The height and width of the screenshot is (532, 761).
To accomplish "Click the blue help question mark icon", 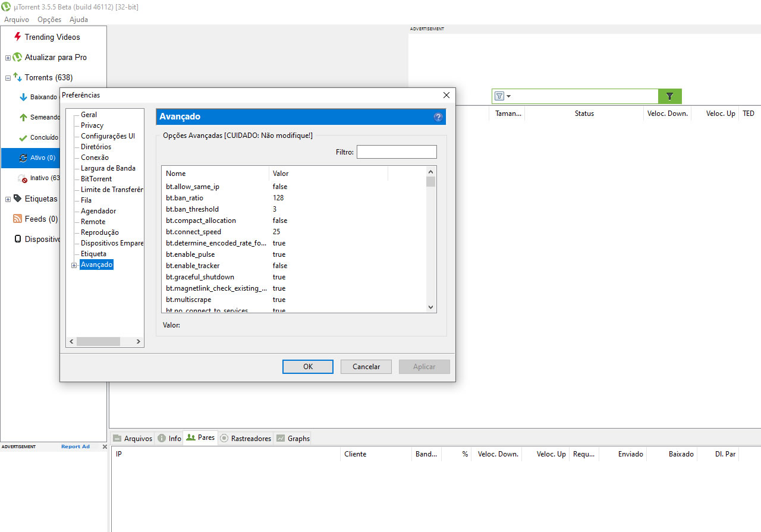I will [438, 117].
